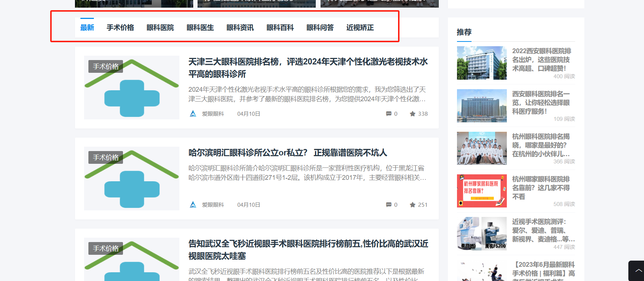The image size is (644, 281).
Task: Click the hospital building thumbnail for 2022西安 article
Action: tap(482, 63)
